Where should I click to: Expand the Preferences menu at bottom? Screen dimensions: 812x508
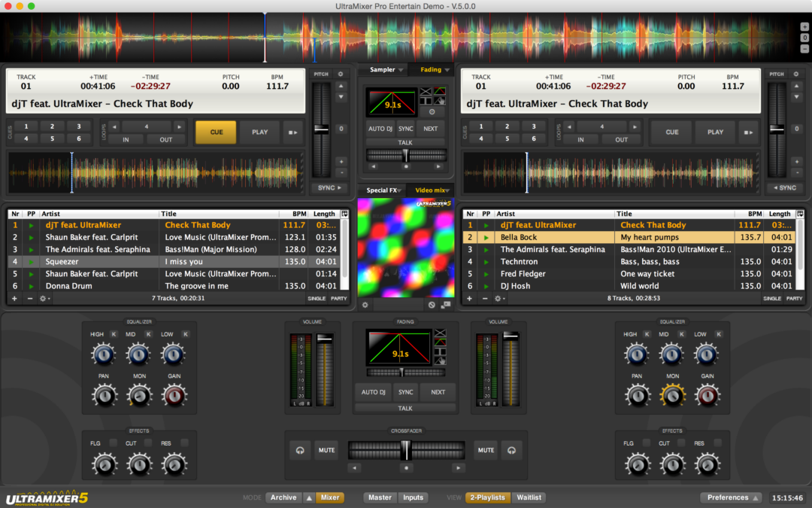pos(732,497)
